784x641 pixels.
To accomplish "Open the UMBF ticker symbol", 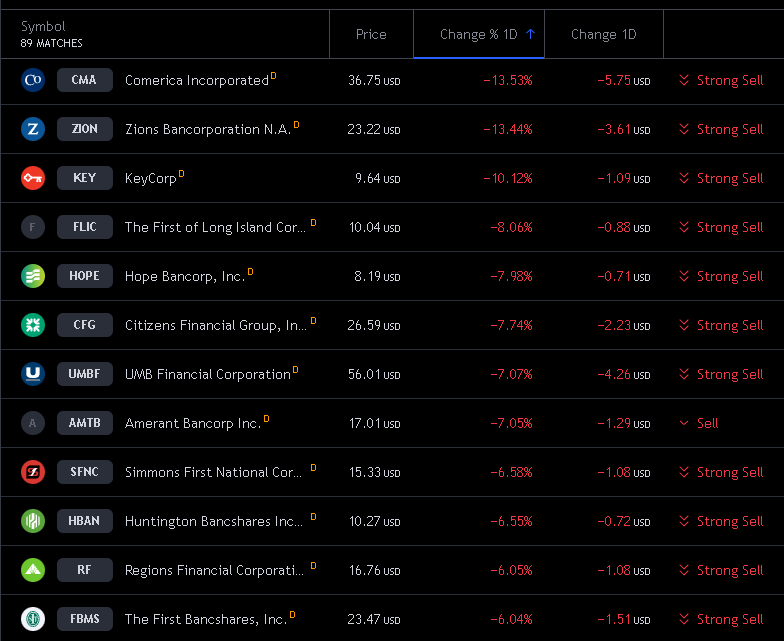I will [x=84, y=374].
